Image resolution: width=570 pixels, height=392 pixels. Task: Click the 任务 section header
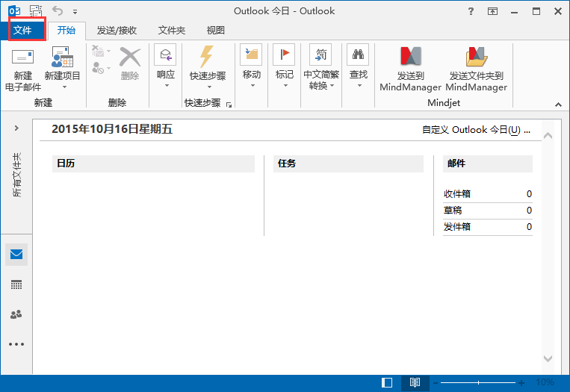(x=348, y=164)
